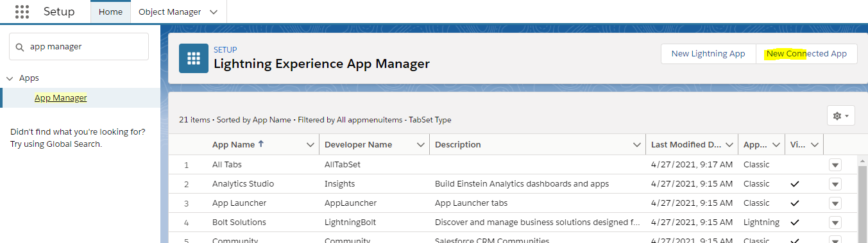Switch to the Home tab
868x243 pixels.
pyautogui.click(x=110, y=12)
